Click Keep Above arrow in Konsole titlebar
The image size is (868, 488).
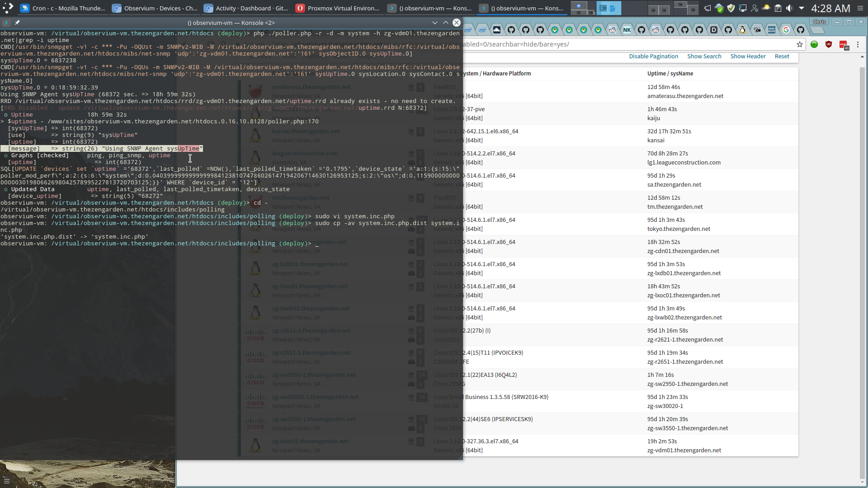(x=446, y=23)
